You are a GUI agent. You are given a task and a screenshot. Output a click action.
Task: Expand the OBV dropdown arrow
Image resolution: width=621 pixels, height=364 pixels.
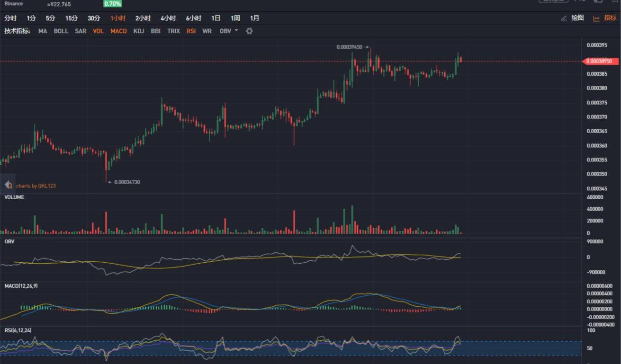[236, 31]
